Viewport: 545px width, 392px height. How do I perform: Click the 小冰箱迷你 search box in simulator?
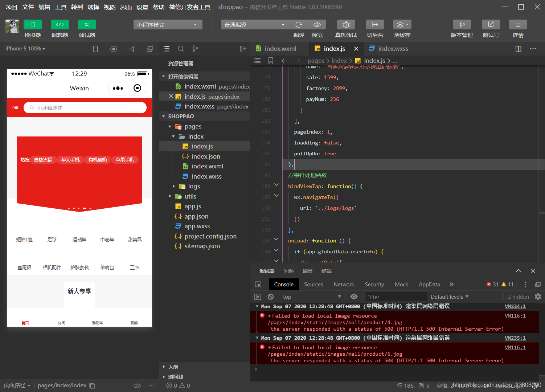tap(85, 108)
